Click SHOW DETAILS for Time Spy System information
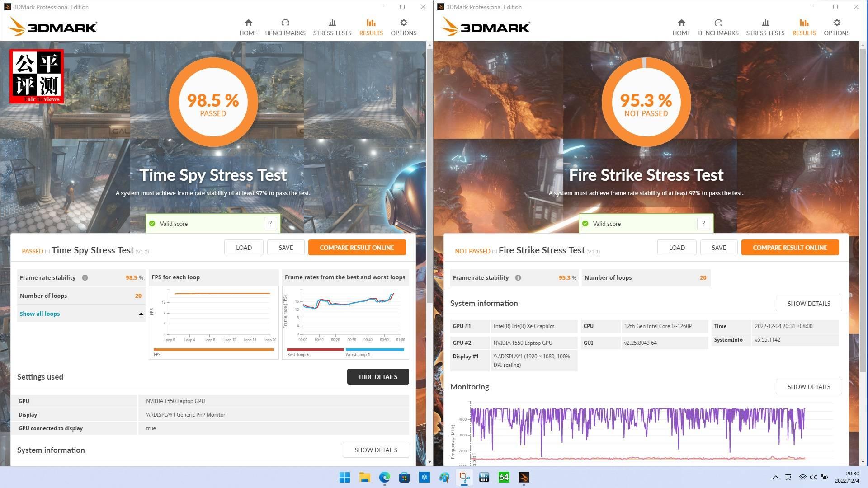The height and width of the screenshot is (488, 868). click(376, 450)
